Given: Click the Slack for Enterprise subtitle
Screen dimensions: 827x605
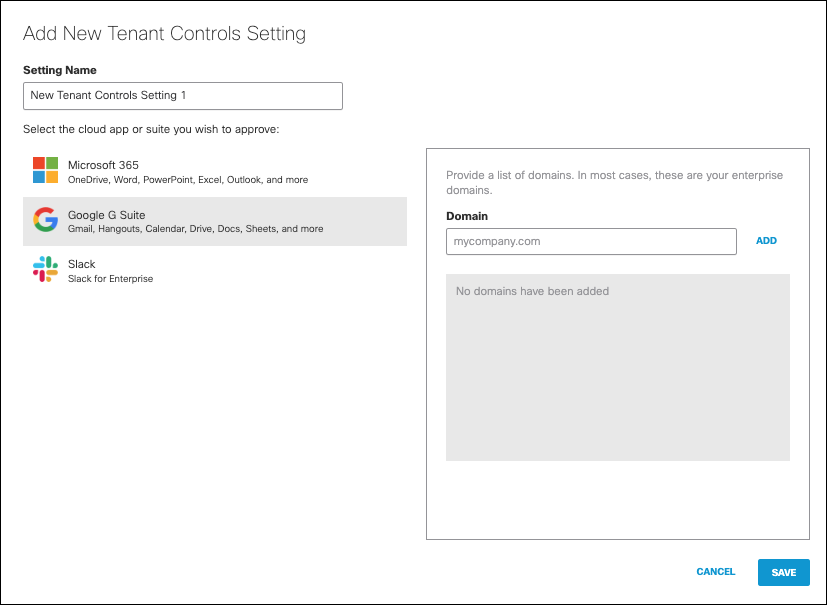Looking at the screenshot, I should [x=110, y=279].
